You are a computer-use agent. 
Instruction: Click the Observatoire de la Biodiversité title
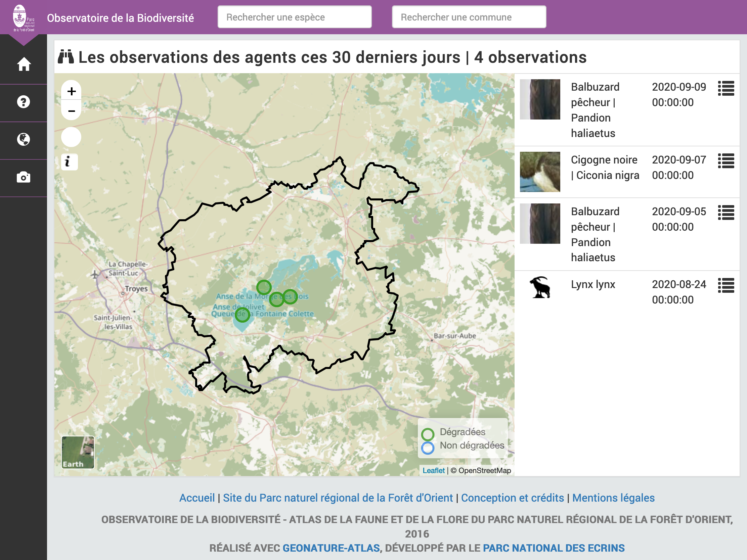[x=120, y=18]
